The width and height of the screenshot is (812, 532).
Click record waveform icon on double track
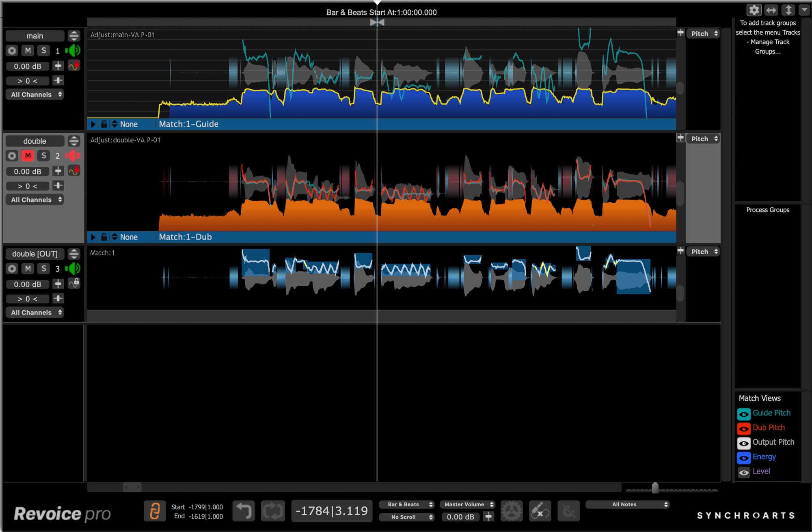[74, 171]
